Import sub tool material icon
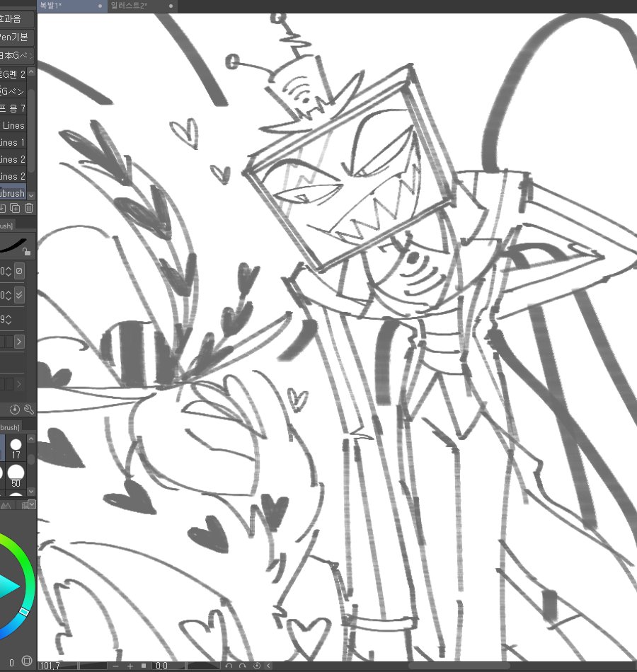 pyautogui.click(x=2, y=208)
